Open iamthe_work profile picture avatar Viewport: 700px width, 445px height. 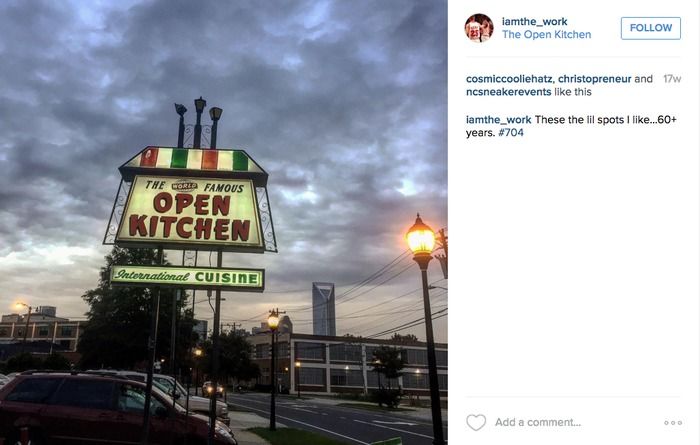point(479,28)
